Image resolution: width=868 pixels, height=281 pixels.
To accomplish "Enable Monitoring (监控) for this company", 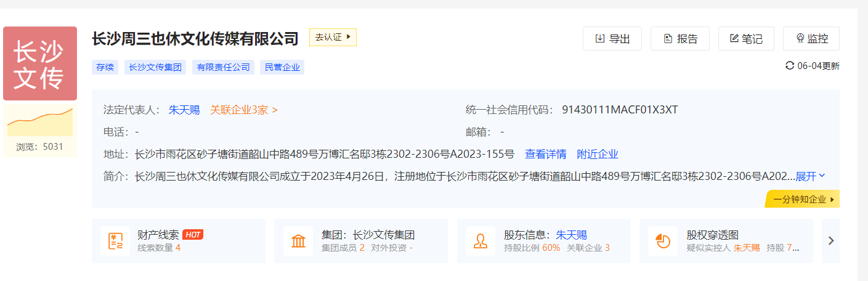I will pos(811,39).
